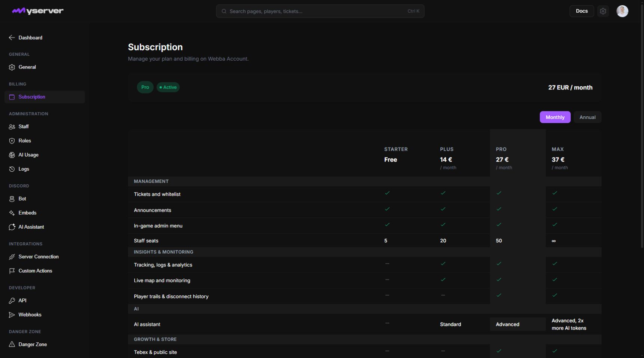Click the Custom Actions flag icon
Screen dimensions: 644x358
[x=12, y=271]
